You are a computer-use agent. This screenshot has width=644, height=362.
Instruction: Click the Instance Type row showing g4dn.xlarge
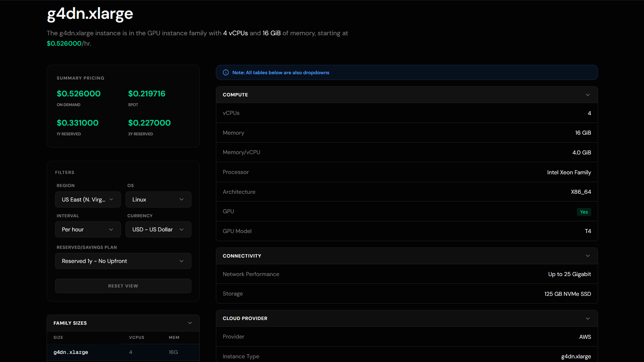coord(406,356)
